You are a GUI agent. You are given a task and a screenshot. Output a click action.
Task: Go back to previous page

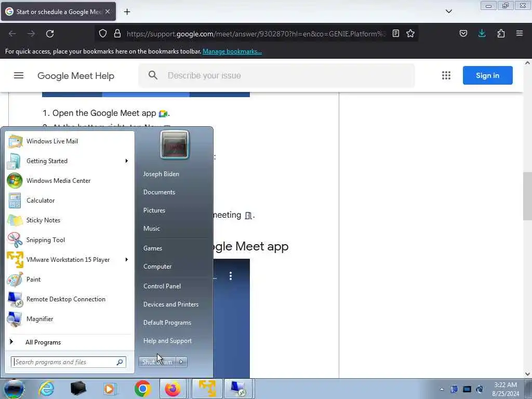[12, 34]
